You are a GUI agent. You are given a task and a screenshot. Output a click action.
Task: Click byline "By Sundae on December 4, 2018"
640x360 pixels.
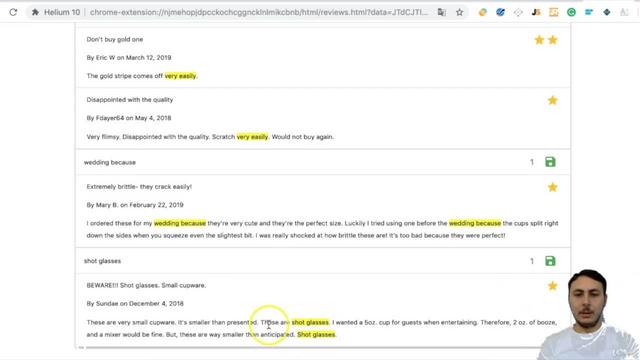[135, 304]
